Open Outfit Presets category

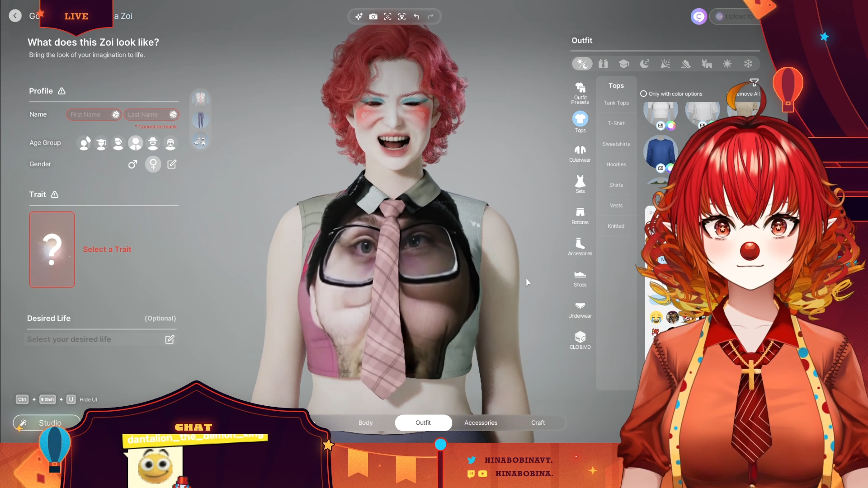coord(580,93)
